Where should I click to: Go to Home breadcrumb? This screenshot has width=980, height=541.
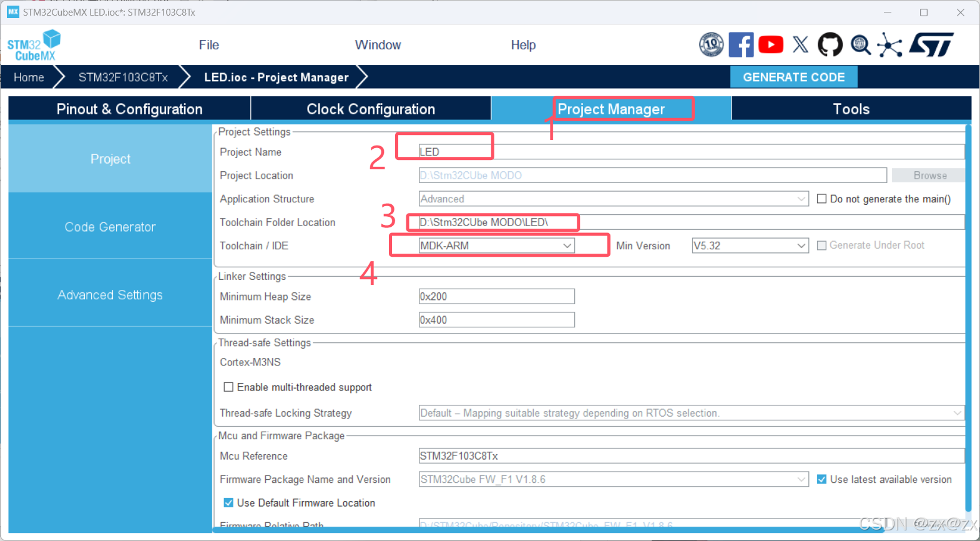click(x=29, y=77)
